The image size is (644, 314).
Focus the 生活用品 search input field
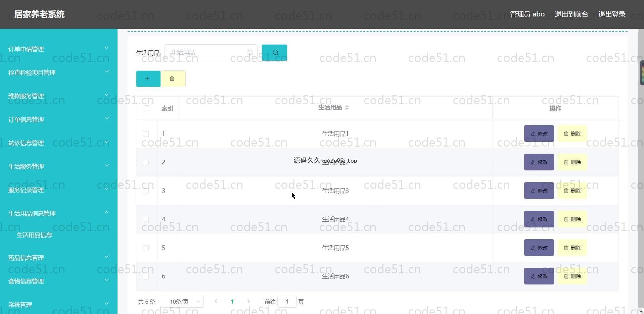click(x=211, y=53)
